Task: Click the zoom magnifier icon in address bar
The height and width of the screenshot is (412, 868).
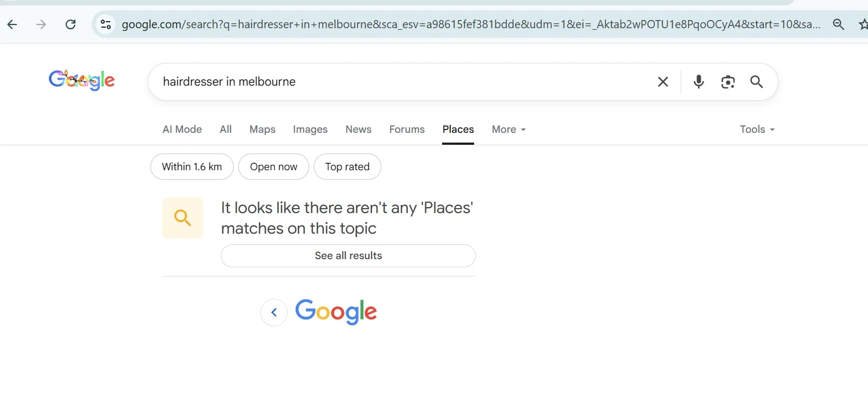Action: [x=838, y=24]
